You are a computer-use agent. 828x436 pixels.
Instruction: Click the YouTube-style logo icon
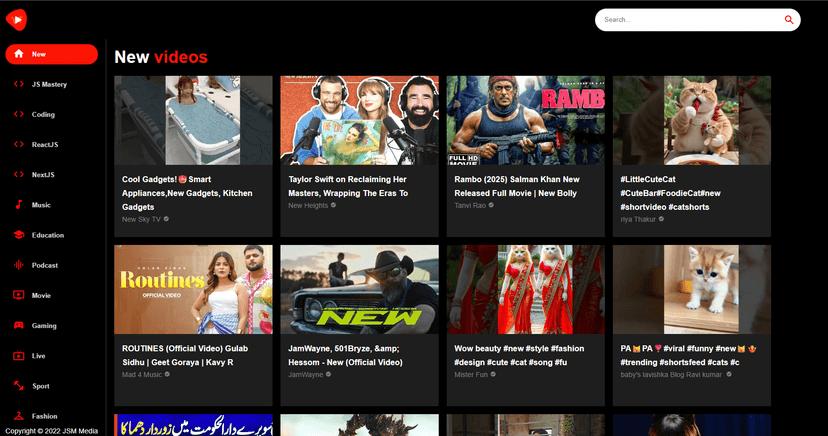(x=16, y=19)
